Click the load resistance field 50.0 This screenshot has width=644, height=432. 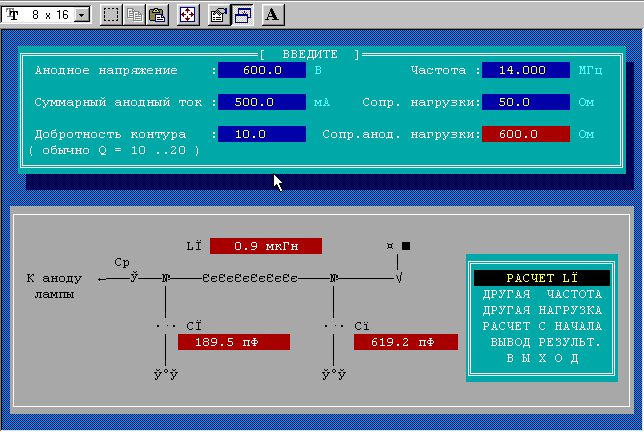coord(525,102)
